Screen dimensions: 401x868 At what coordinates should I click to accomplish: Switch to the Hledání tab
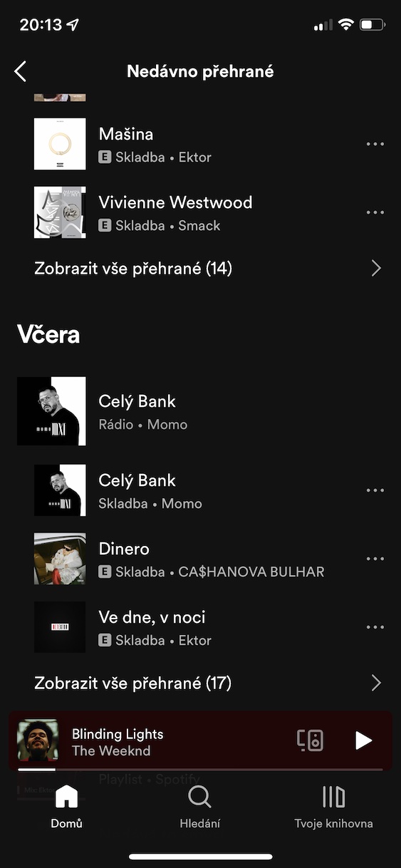200,807
